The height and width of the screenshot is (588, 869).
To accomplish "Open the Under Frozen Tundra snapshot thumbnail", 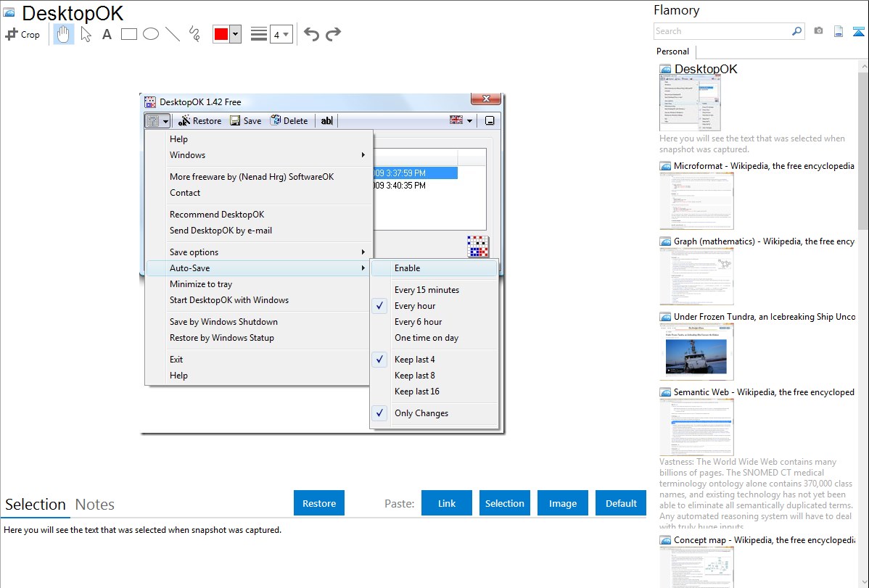I will click(x=696, y=352).
